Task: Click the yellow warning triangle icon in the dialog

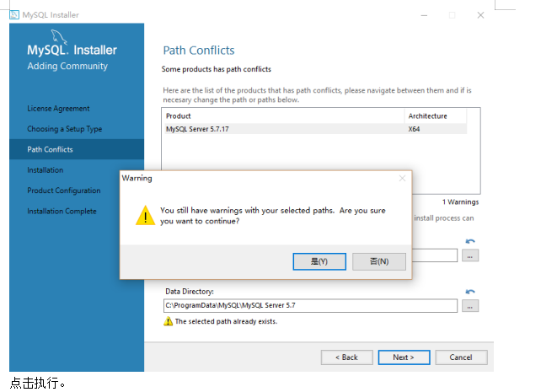Action: point(145,215)
